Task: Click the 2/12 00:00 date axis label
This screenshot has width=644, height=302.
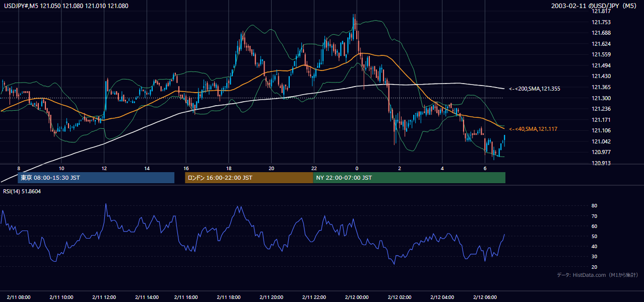Action: [357, 297]
